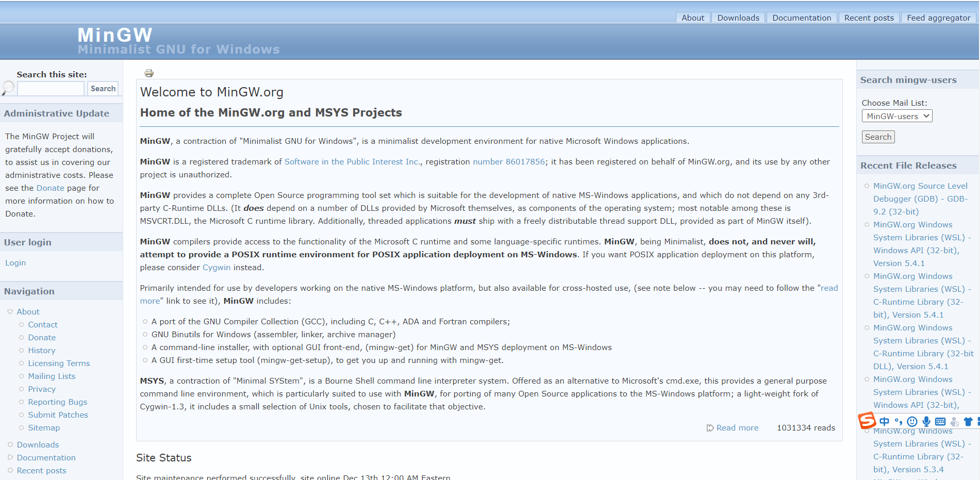Toggle Chinese/English input mode

click(884, 421)
